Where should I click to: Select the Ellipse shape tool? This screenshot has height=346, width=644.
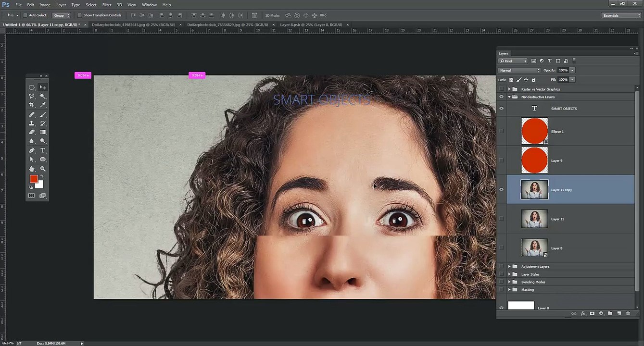coord(43,159)
